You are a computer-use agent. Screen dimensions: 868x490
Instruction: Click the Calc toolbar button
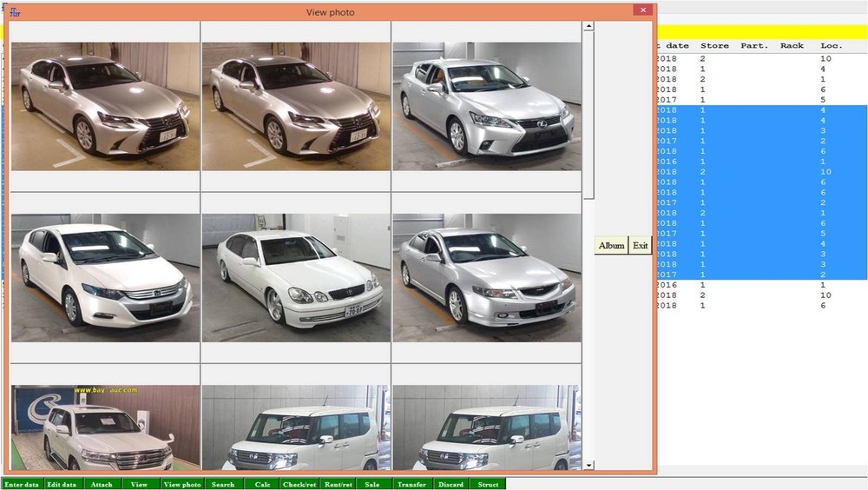[x=262, y=484]
